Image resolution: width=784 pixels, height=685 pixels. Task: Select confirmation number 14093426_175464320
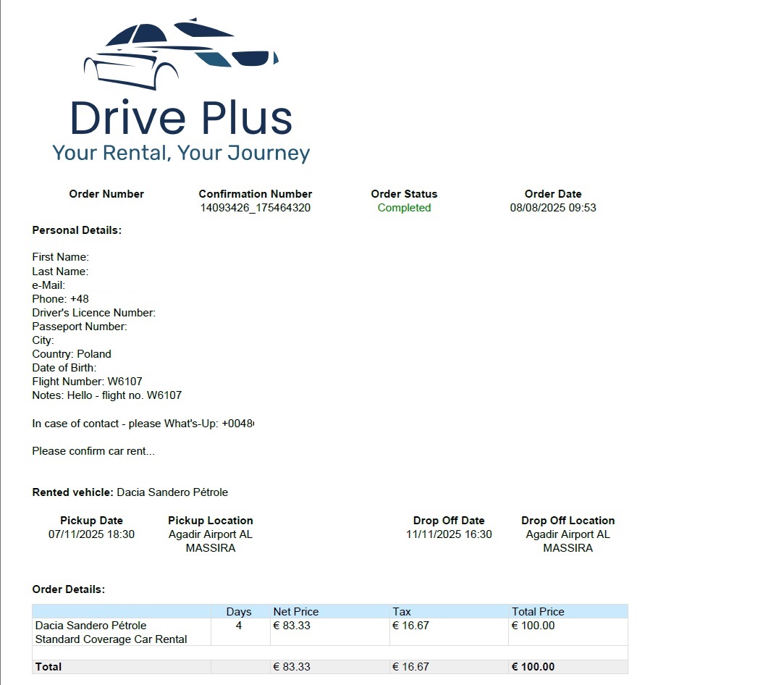tap(256, 208)
